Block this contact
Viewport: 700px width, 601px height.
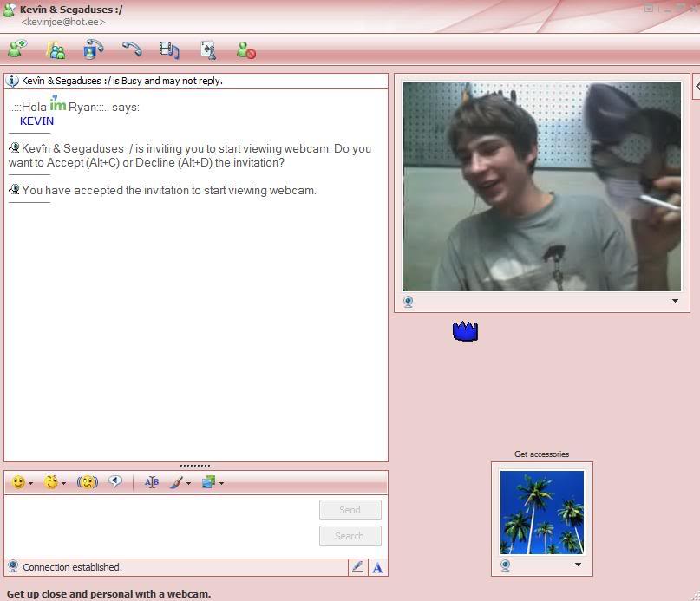pos(243,49)
